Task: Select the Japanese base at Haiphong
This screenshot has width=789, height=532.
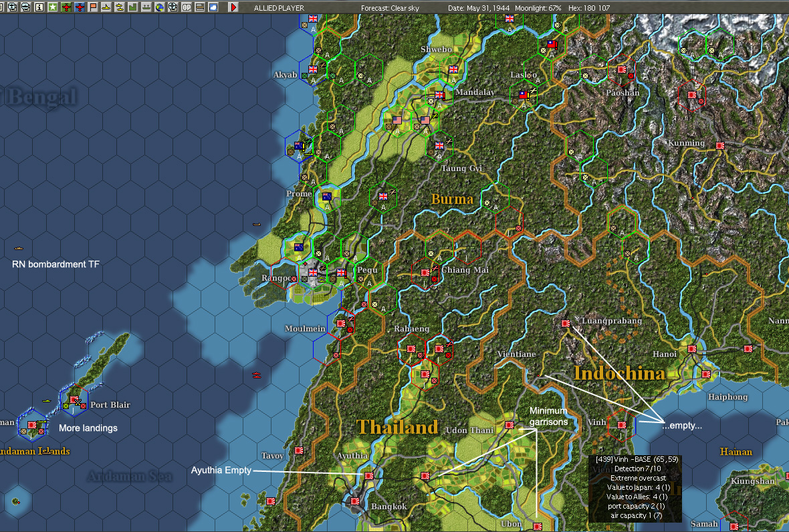Action: (x=706, y=374)
